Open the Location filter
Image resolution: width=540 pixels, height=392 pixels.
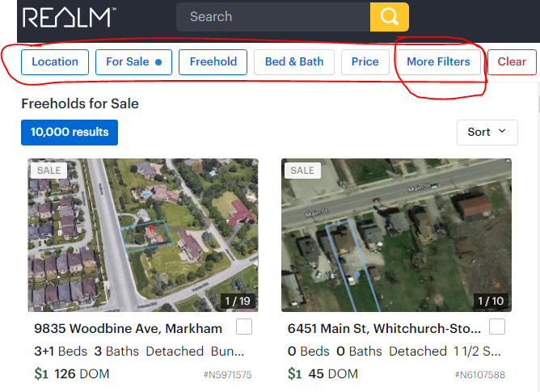pyautogui.click(x=55, y=62)
